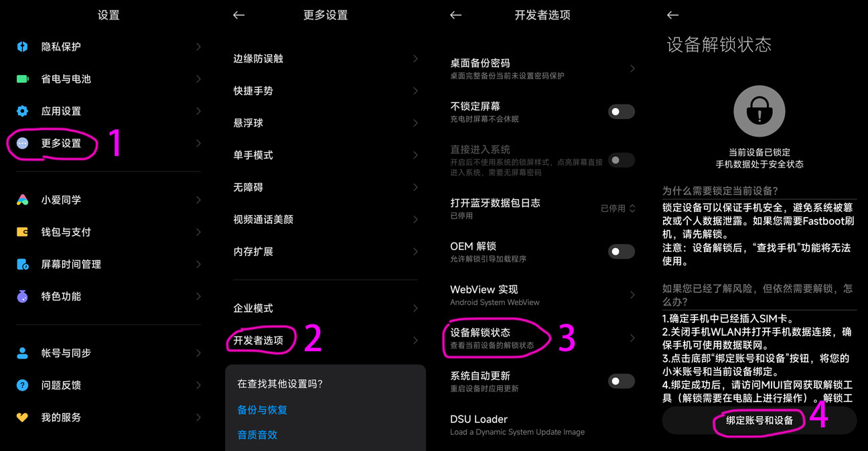Screen dimensions: 868x451
Task: Tap the 问题反馈 question mark icon
Action: (23, 385)
